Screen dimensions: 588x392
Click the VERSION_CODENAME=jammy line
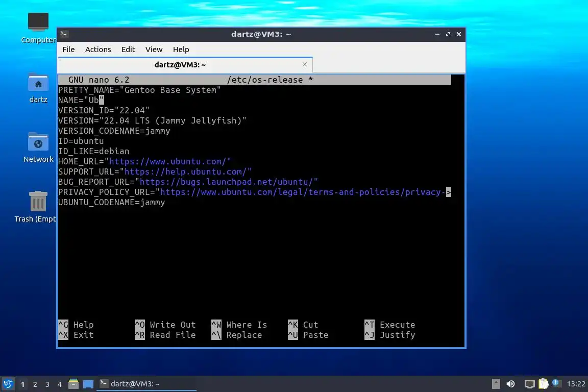click(x=114, y=131)
